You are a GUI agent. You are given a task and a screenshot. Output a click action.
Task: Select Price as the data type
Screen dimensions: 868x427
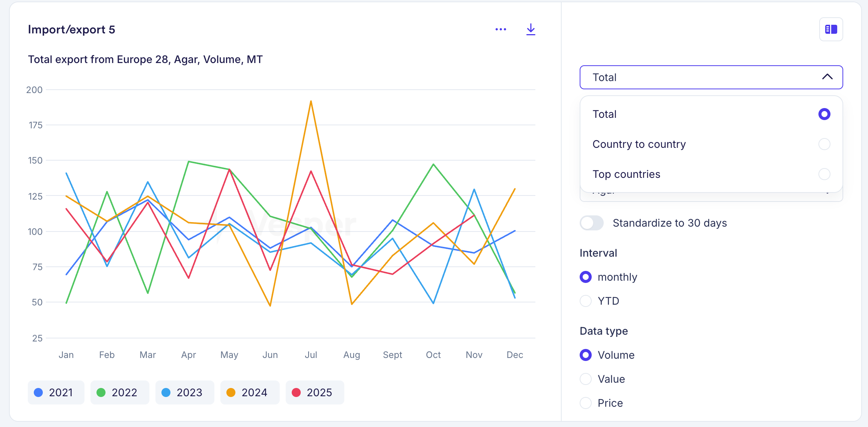[x=585, y=403]
